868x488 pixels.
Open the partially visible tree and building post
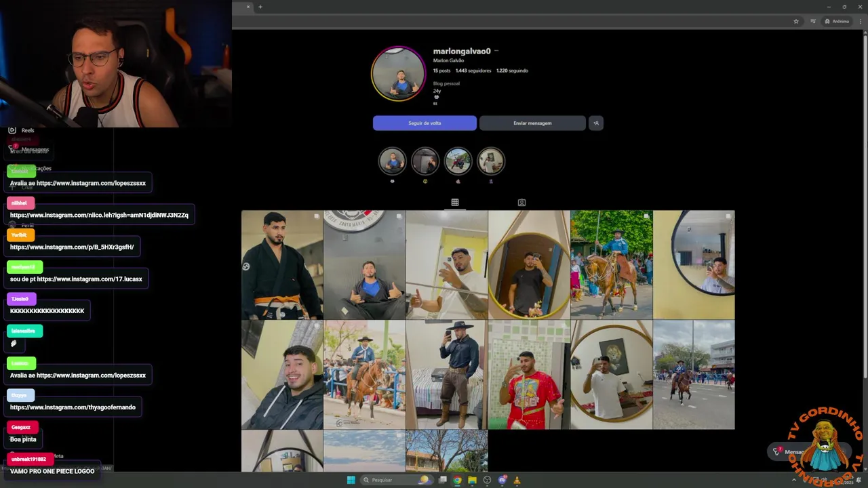tap(447, 451)
